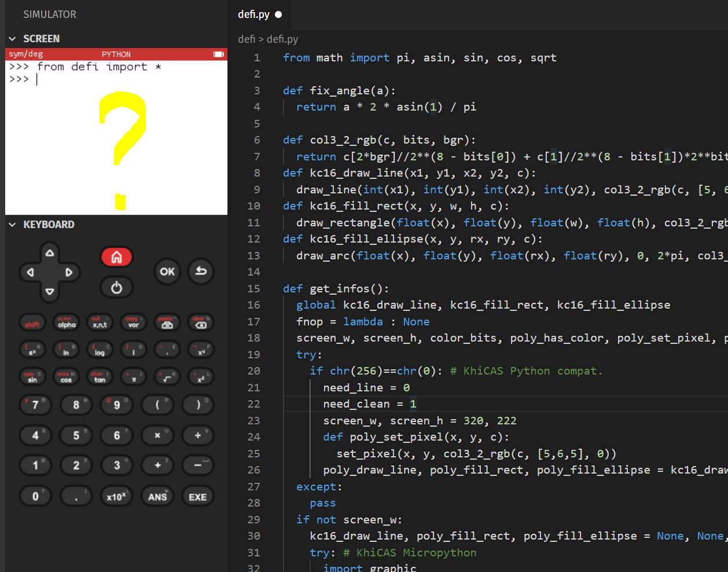Click the e^x exponential key
728x572 pixels.
pyautogui.click(x=32, y=349)
